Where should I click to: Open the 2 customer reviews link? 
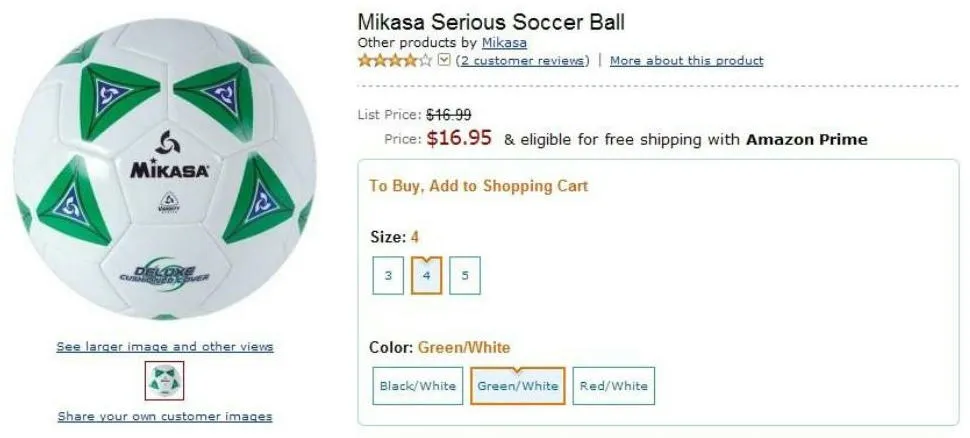pyautogui.click(x=522, y=61)
